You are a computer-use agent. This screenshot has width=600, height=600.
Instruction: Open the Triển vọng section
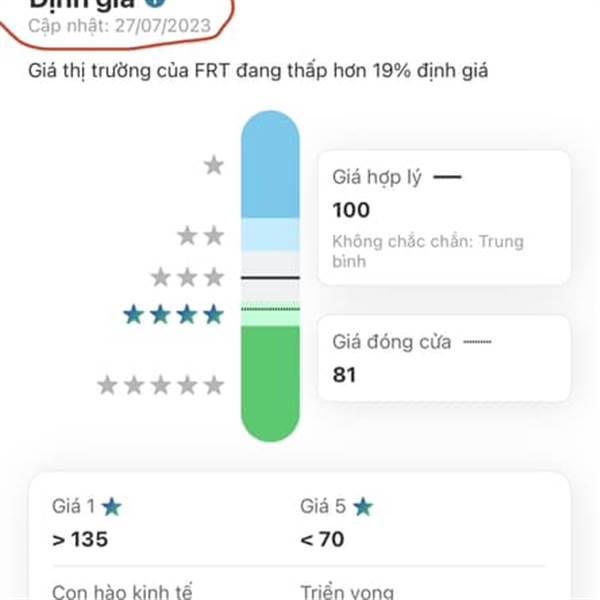coord(347,592)
